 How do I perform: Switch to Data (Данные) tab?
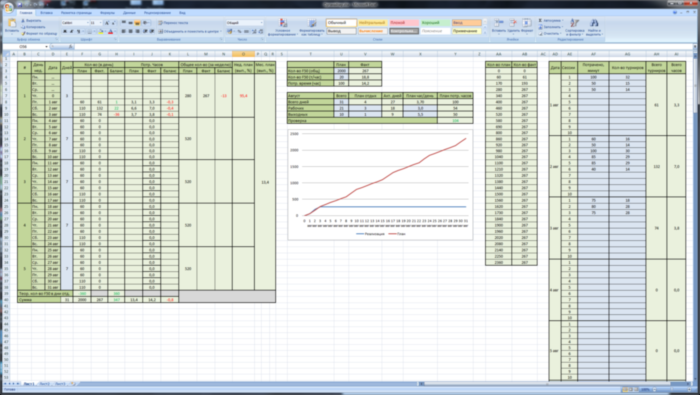pyautogui.click(x=129, y=13)
